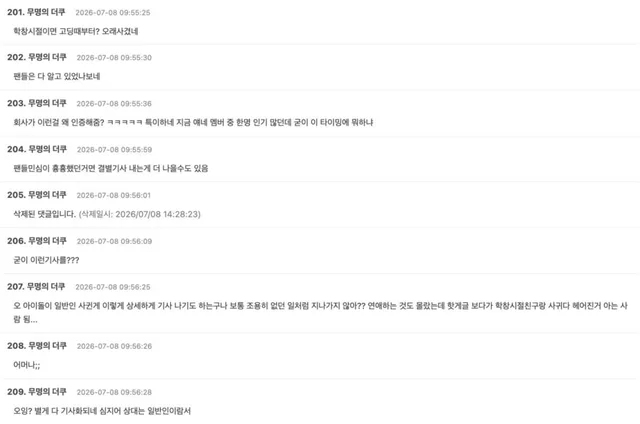
Task: Click comment 204 text about 결별기사
Action: point(111,168)
